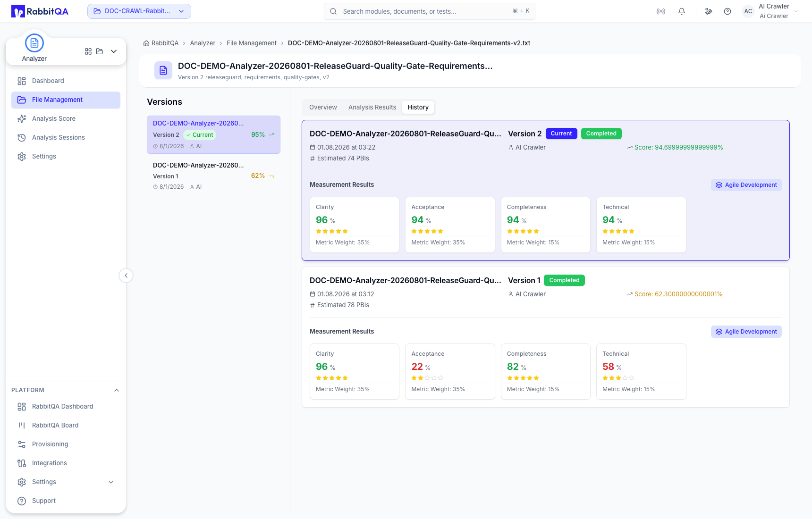Click the Analysis Sessions history icon
812x519 pixels.
(x=22, y=138)
